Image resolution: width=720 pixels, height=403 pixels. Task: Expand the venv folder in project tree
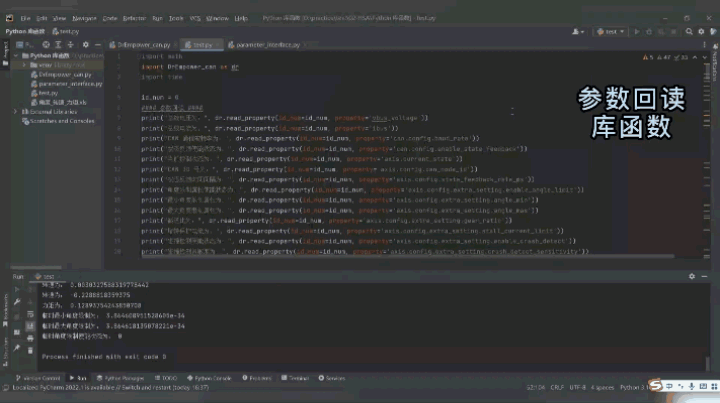pyautogui.click(x=24, y=65)
